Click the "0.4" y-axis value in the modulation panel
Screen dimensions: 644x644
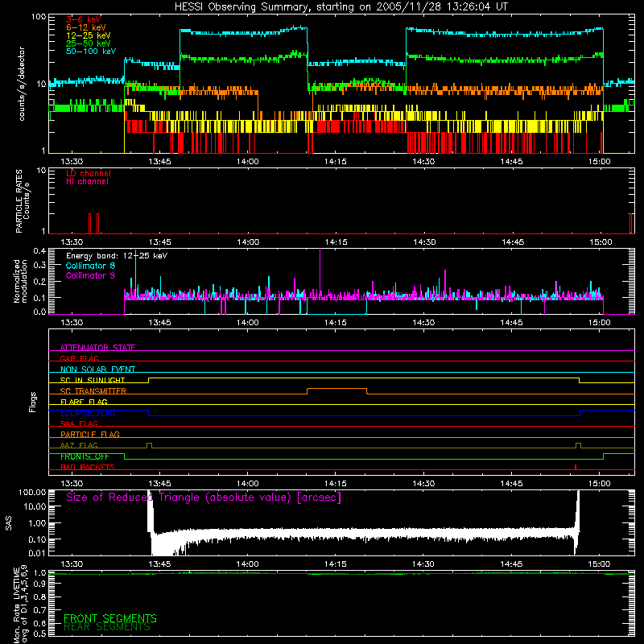[x=39, y=250]
